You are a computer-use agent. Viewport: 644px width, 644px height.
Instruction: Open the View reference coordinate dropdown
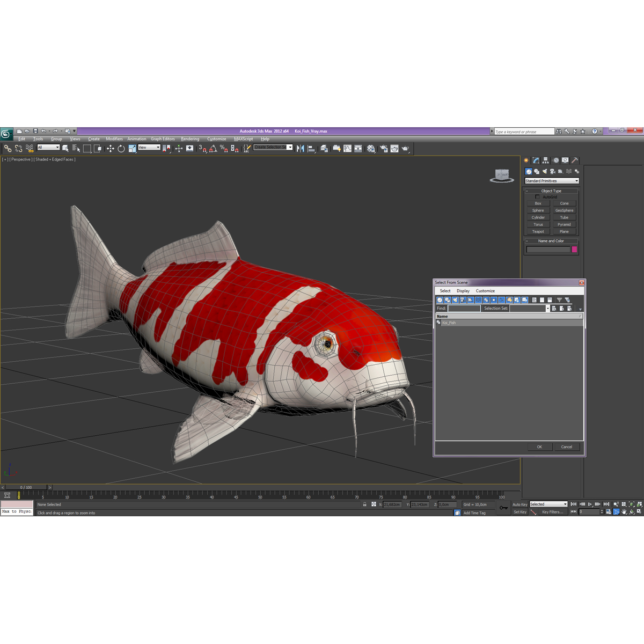tap(149, 147)
